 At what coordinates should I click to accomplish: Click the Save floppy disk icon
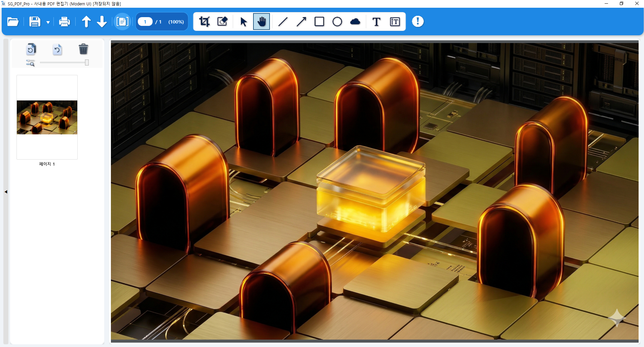(x=35, y=22)
